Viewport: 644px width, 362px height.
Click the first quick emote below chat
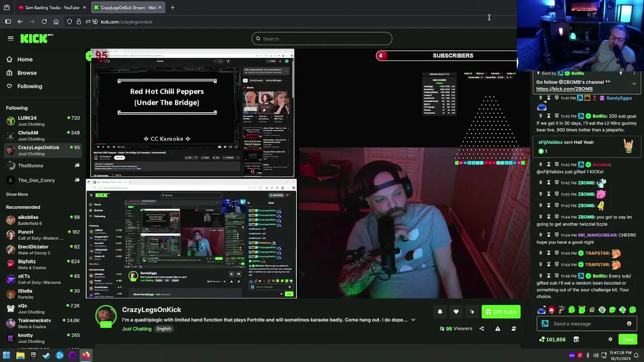[x=541, y=310]
